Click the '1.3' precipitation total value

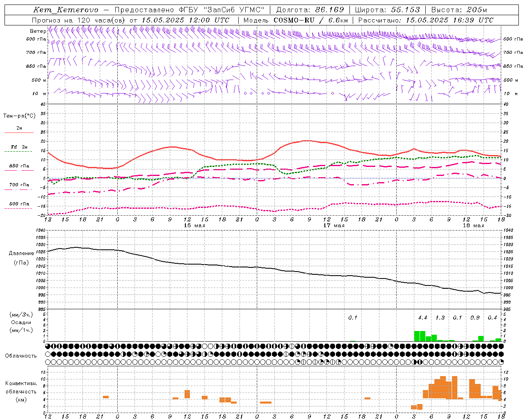point(440,317)
